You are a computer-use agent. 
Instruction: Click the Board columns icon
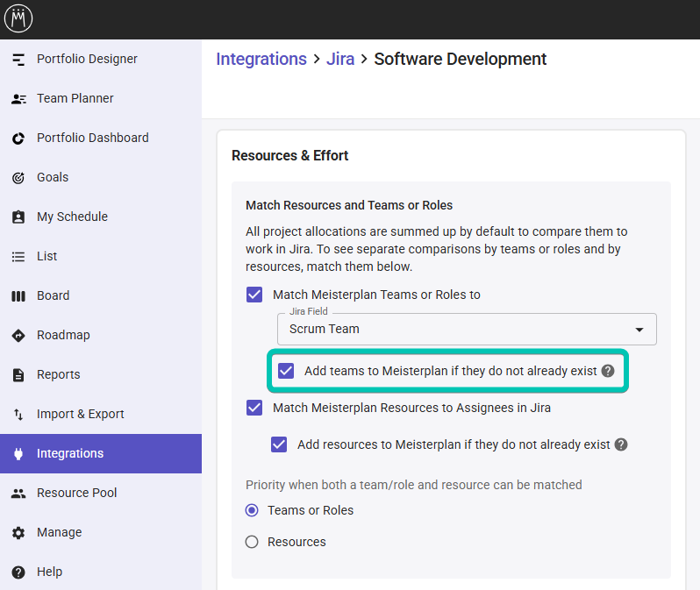[x=18, y=296]
